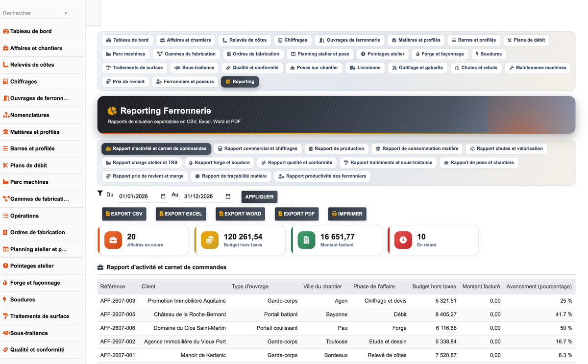Click the Relevés de côtes sidebar icon

pyautogui.click(x=6, y=65)
